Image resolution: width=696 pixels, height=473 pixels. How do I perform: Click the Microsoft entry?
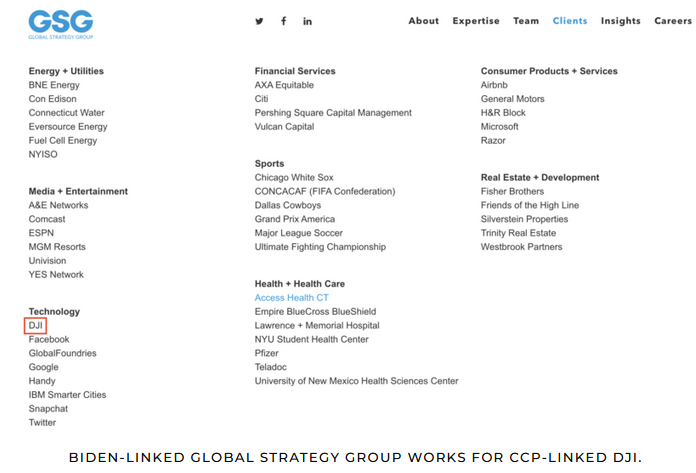[499, 127]
